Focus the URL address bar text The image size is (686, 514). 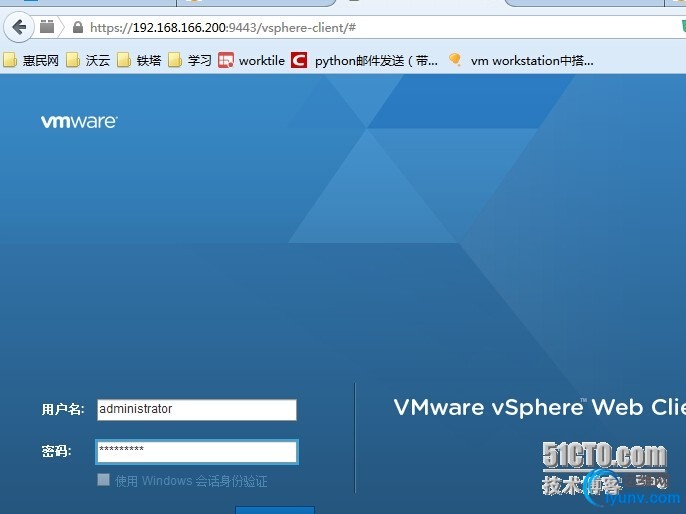point(223,28)
